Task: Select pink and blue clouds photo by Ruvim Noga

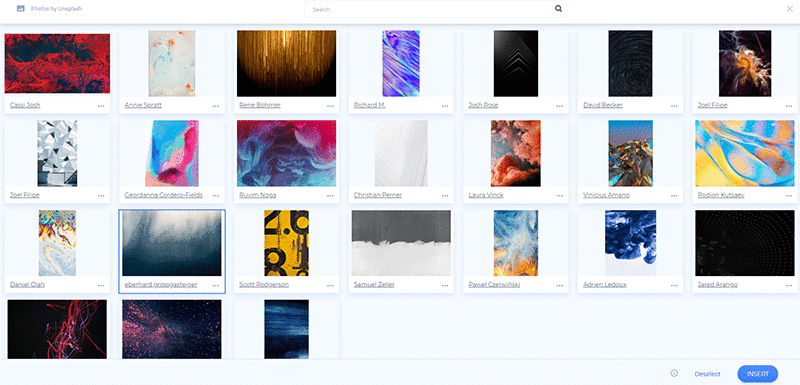Action: 286,153
